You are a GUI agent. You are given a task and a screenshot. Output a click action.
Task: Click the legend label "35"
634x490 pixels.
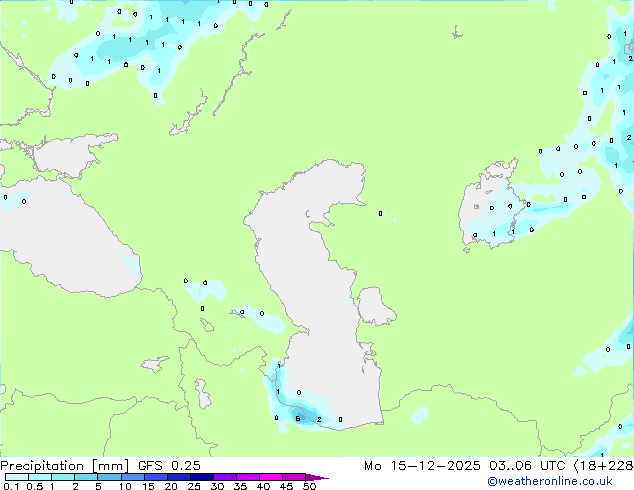pyautogui.click(x=240, y=486)
